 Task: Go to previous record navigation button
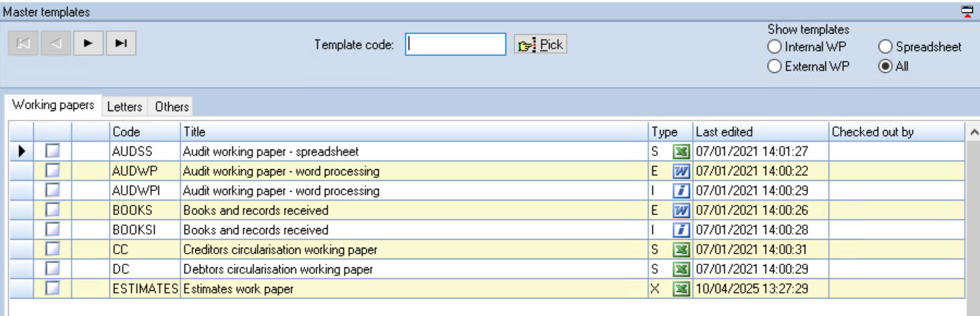pos(56,43)
